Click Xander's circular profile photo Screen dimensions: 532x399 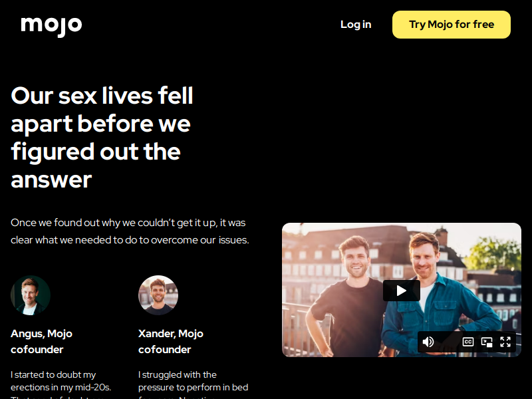[158, 295]
